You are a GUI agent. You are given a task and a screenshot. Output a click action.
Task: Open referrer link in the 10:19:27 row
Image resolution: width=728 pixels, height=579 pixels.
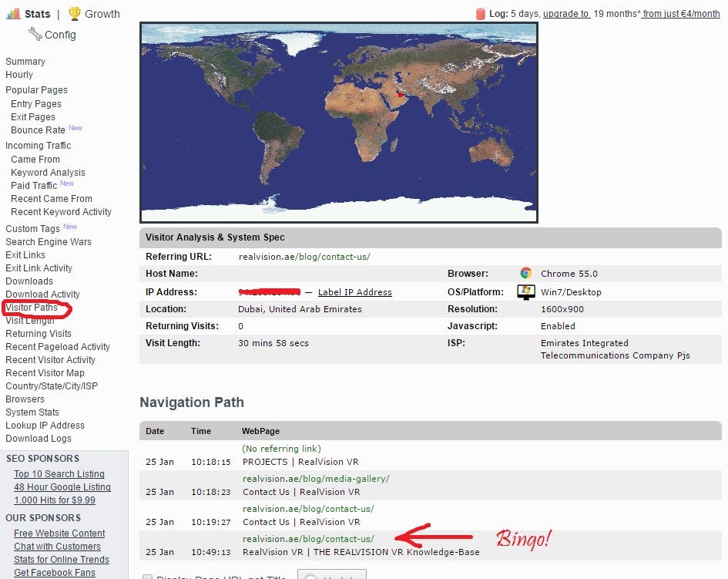click(x=308, y=509)
